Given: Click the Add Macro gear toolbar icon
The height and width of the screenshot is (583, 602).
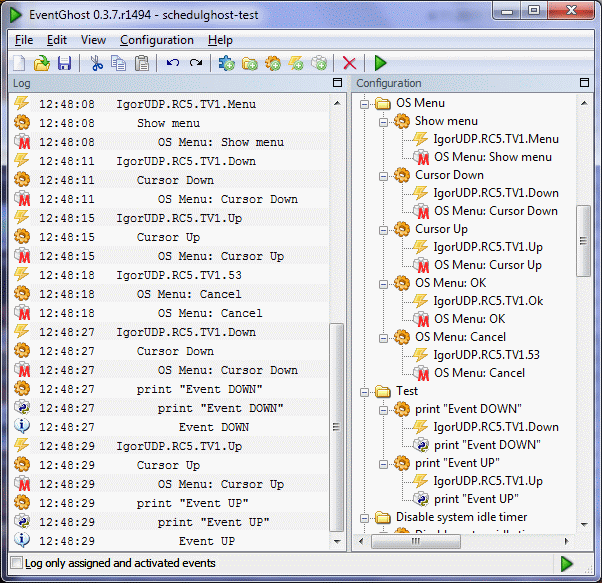Looking at the screenshot, I should (x=273, y=63).
